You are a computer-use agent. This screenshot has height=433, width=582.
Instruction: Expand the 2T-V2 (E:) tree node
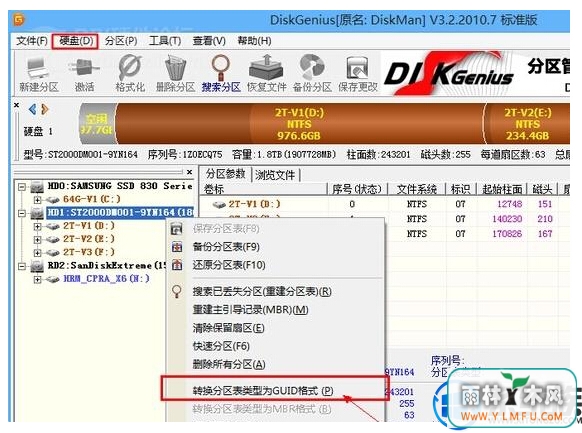pos(37,239)
